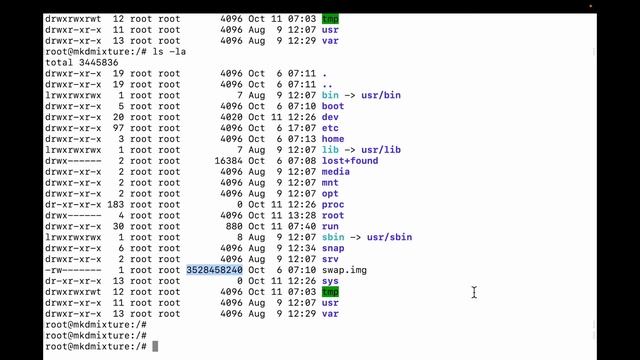Screen dimensions: 640x360
Task: Select the blue 'root' directory name at 13:28
Action: [x=333, y=216]
